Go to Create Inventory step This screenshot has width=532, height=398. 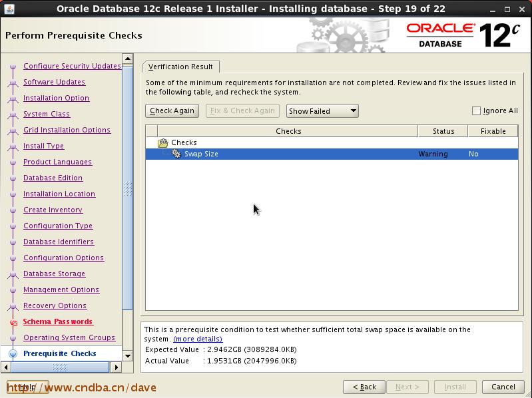click(53, 210)
